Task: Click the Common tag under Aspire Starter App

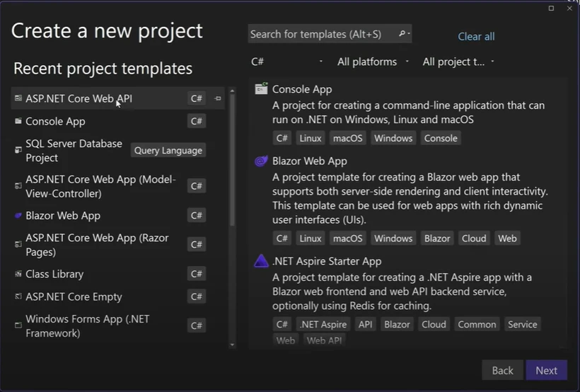Action: coord(477,324)
